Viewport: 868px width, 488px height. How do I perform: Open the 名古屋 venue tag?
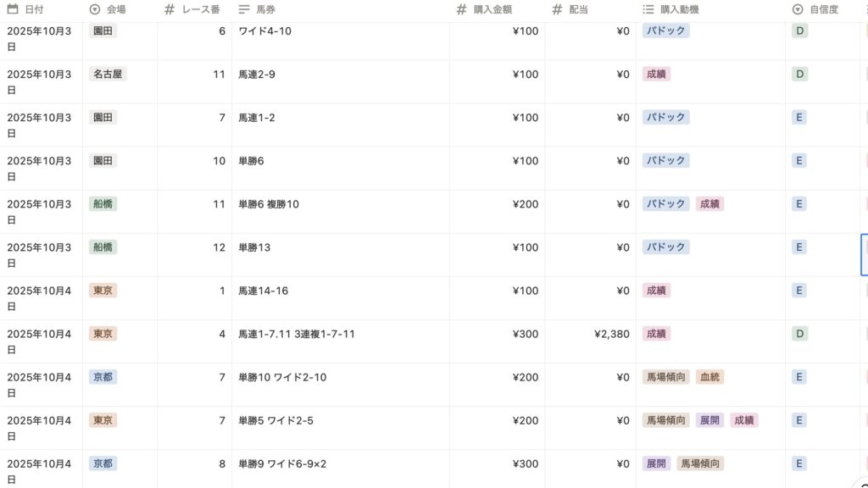(108, 74)
